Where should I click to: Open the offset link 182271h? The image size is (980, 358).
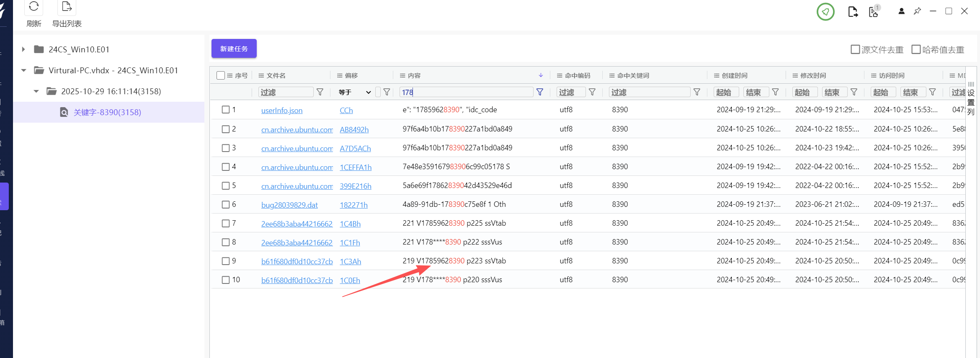point(353,205)
